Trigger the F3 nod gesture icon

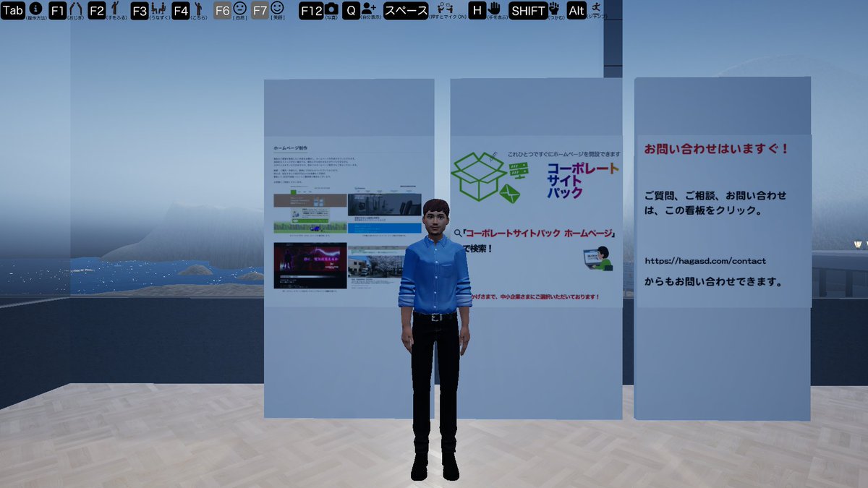[x=158, y=10]
